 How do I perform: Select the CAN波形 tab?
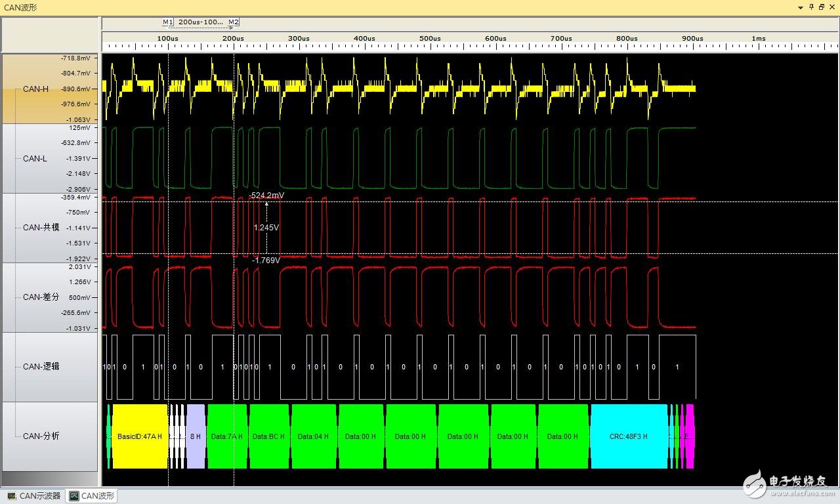coord(92,496)
